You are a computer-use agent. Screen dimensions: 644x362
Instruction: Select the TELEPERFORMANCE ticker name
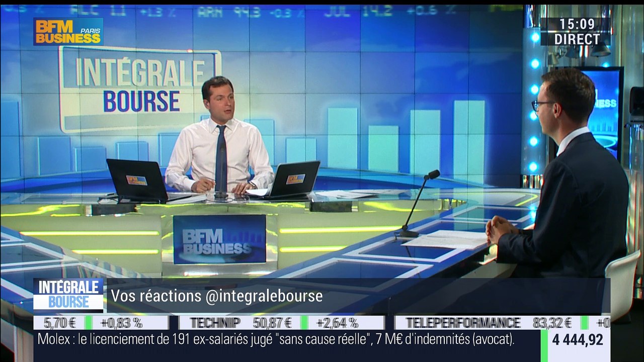(x=463, y=323)
